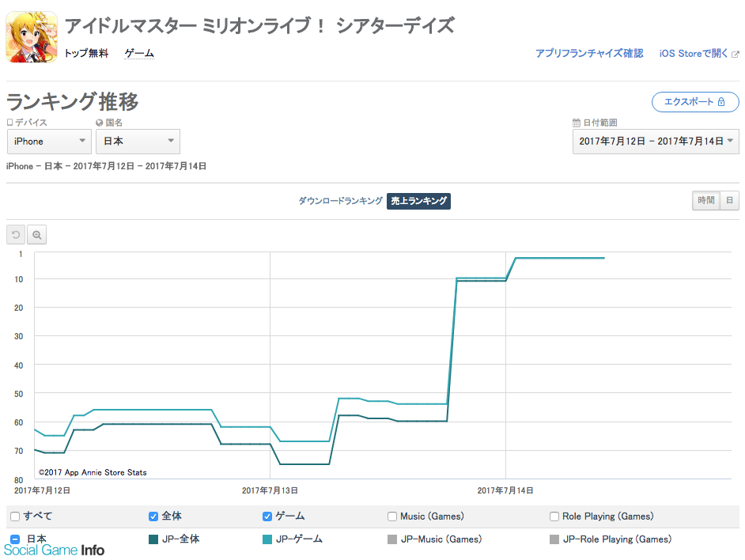
Task: Click the JP-ゲーム light teal color swatch
Action: click(x=267, y=539)
